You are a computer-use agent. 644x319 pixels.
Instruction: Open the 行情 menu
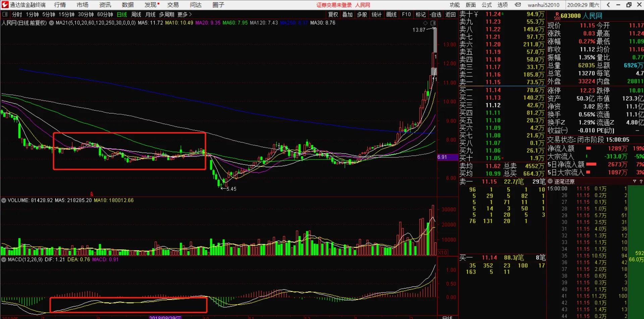(60, 5)
